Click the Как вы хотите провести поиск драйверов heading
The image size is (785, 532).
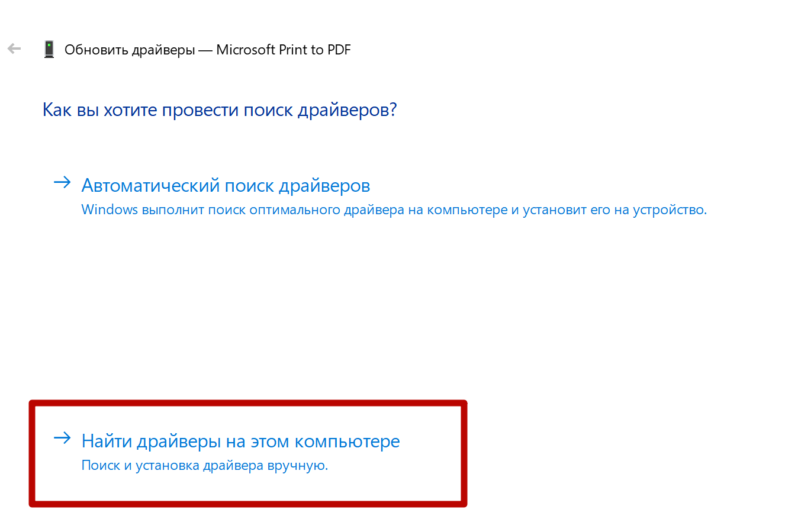220,109
